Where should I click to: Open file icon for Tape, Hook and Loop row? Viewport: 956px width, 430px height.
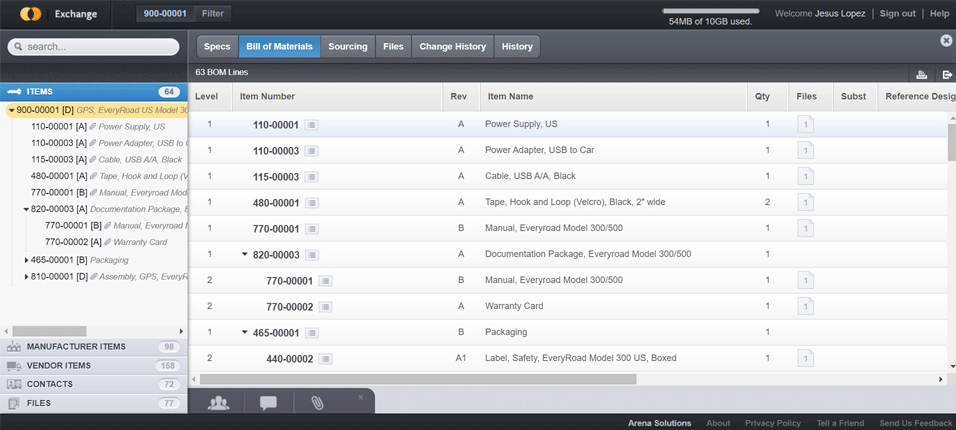tap(805, 202)
